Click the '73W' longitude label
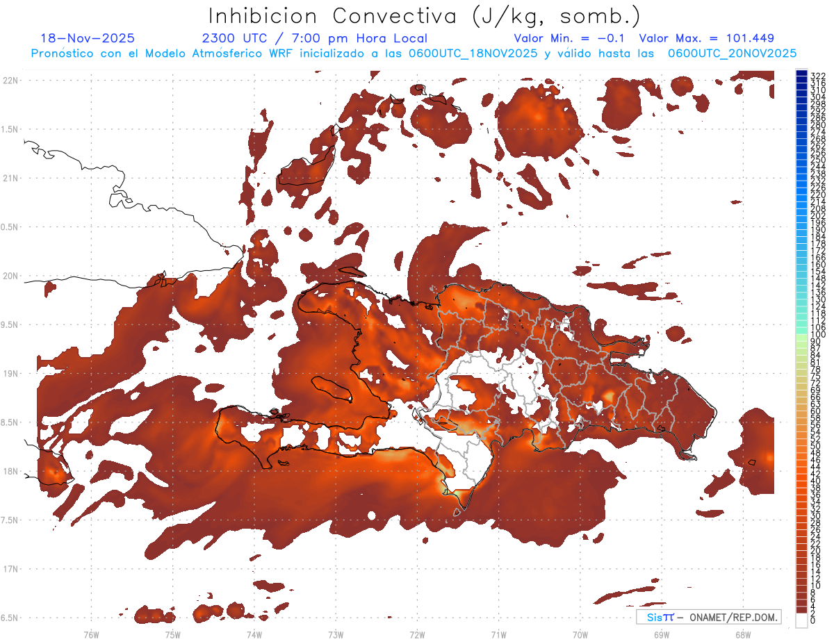Screen dimensions: 834x644 (336, 634)
